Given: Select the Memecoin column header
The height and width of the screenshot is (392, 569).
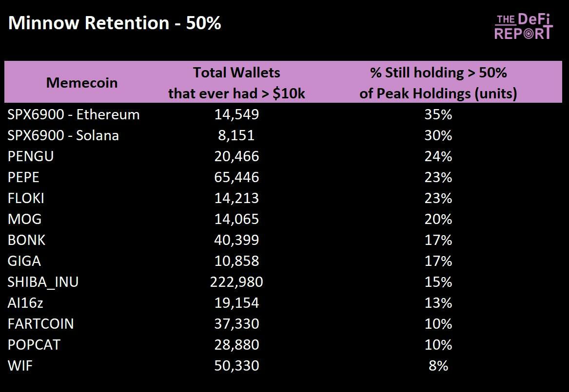Looking at the screenshot, I should point(82,82).
